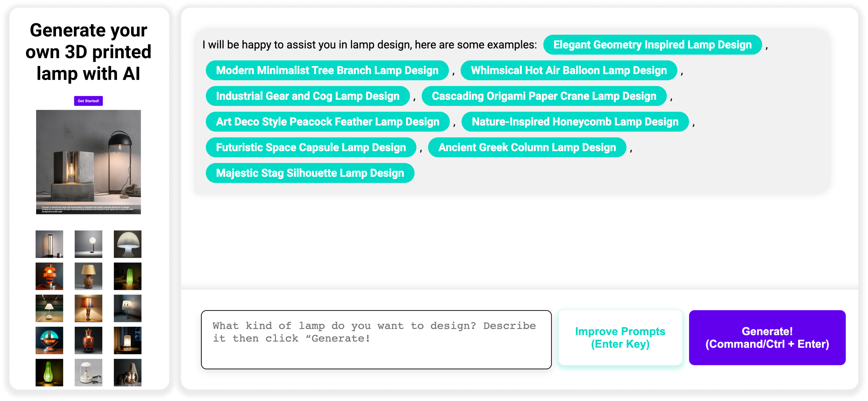Image resolution: width=868 pixels, height=401 pixels.
Task: Open the Apple logo lamp thumbnail
Action: [x=127, y=340]
